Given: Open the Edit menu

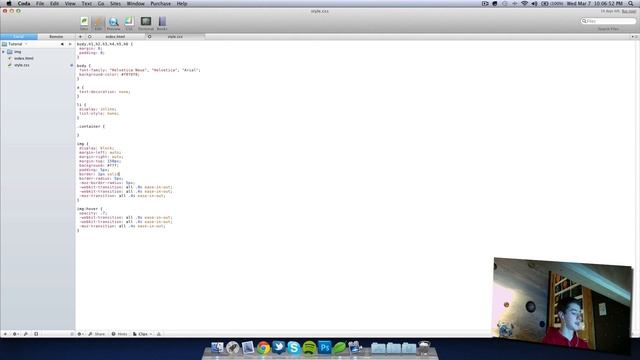Looking at the screenshot, I should 54,4.
